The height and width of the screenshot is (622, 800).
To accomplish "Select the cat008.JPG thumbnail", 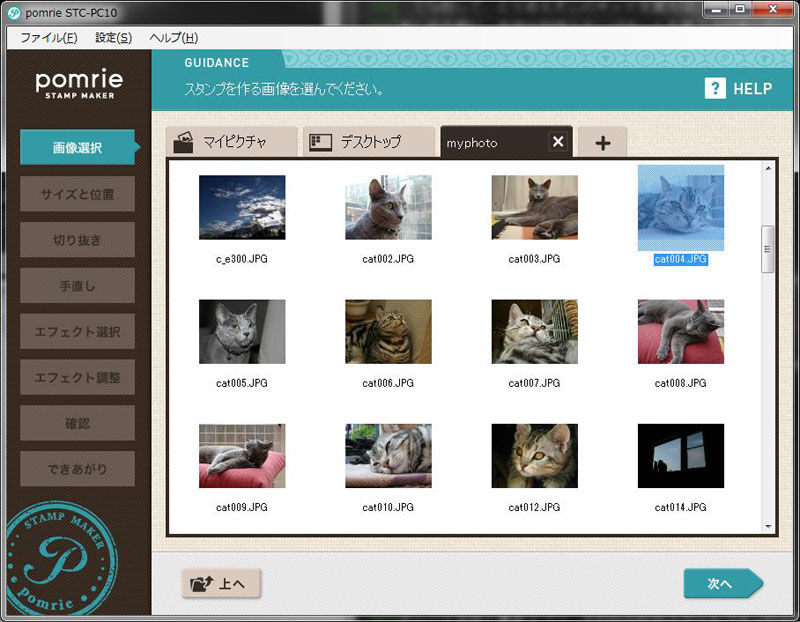I will [x=681, y=332].
